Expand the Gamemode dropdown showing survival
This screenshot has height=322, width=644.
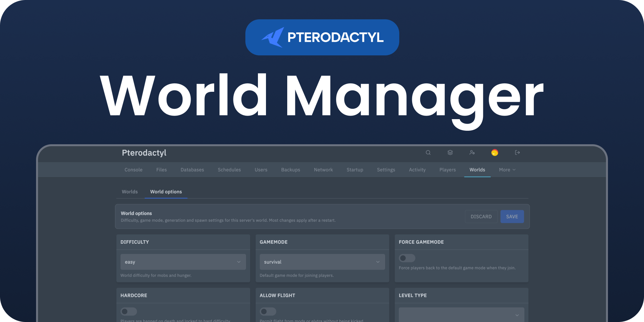coord(322,262)
